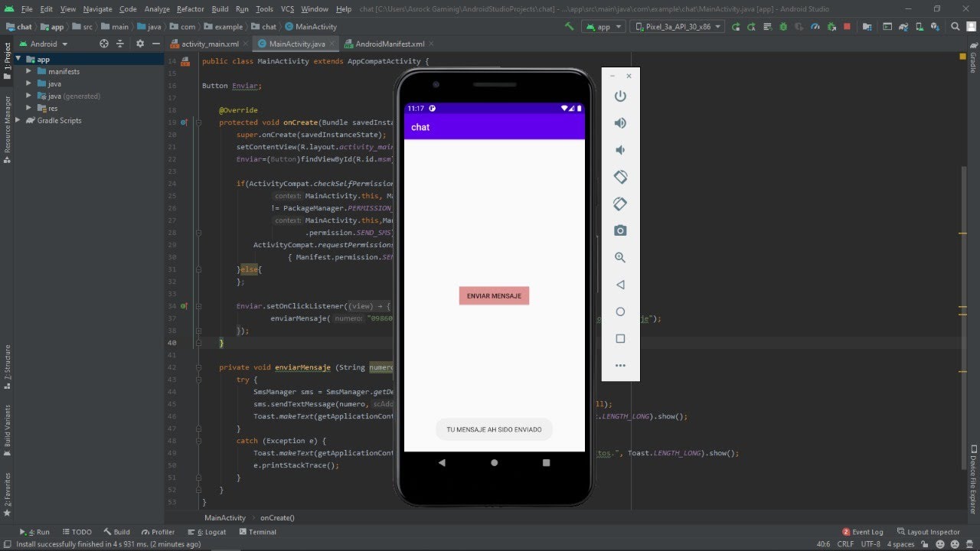This screenshot has height=551, width=980.
Task: Click the green Run app icon
Action: (736, 26)
